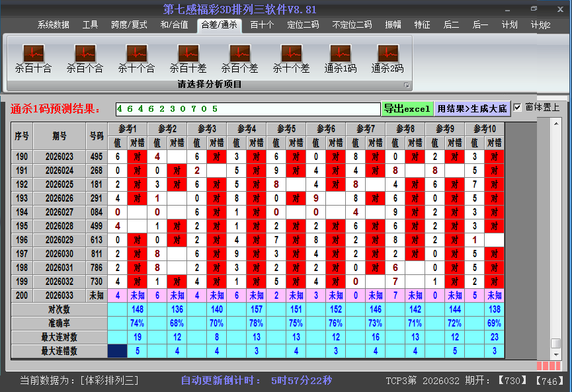Click the 参考1 column header
This screenshot has width=572, height=392.
(127, 128)
